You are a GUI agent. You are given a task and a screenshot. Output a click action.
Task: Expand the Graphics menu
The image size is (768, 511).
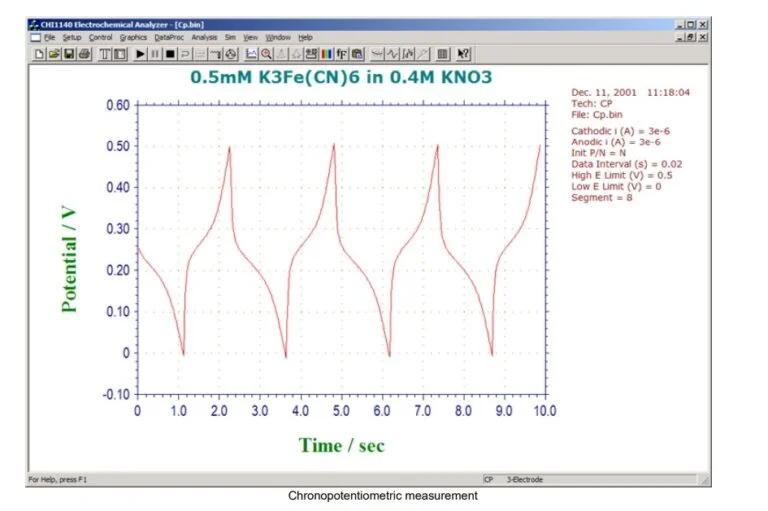(x=133, y=37)
